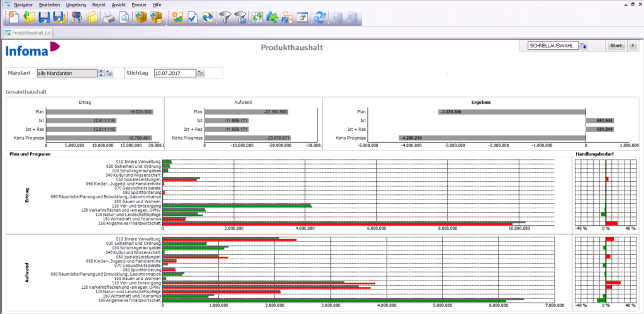Switch to the Produkthaushalt 1.6 tab
644x314 pixels.
[28, 33]
